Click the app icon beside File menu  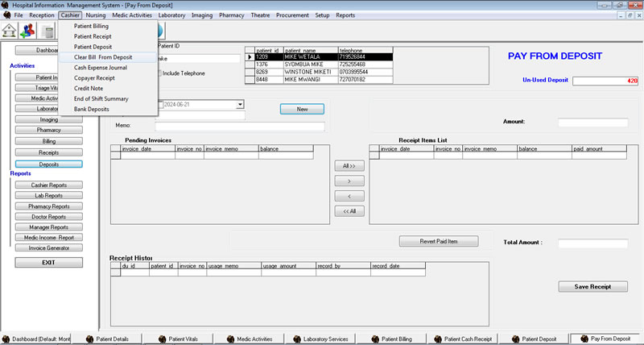pyautogui.click(x=6, y=15)
